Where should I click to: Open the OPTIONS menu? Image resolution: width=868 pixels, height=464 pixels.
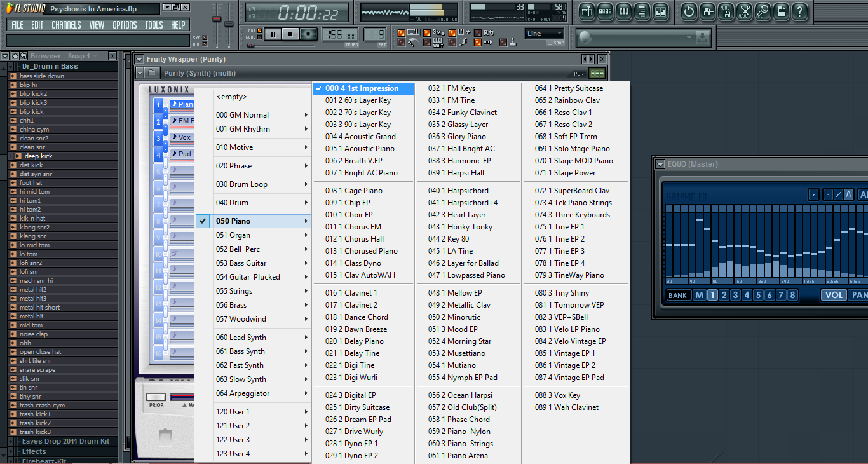[125, 25]
